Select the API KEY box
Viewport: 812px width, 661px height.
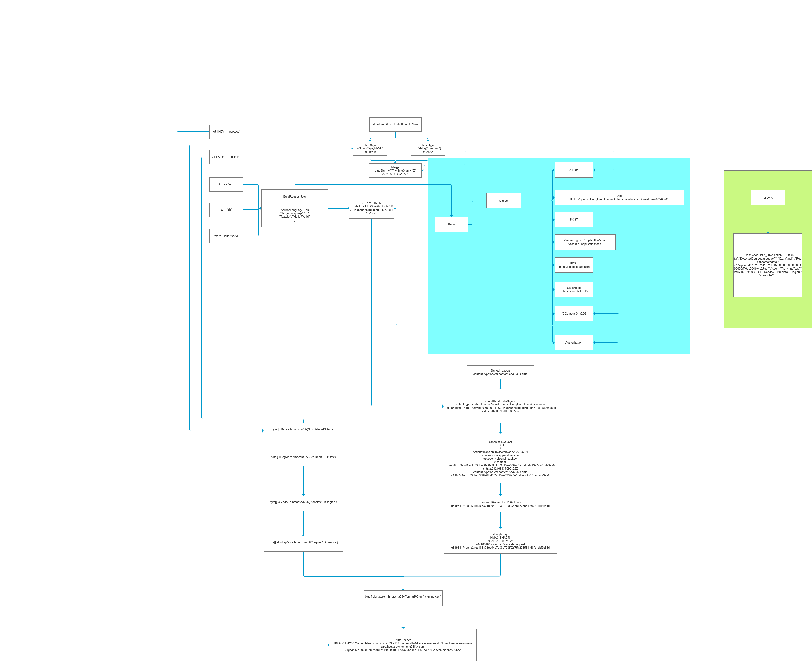(226, 132)
